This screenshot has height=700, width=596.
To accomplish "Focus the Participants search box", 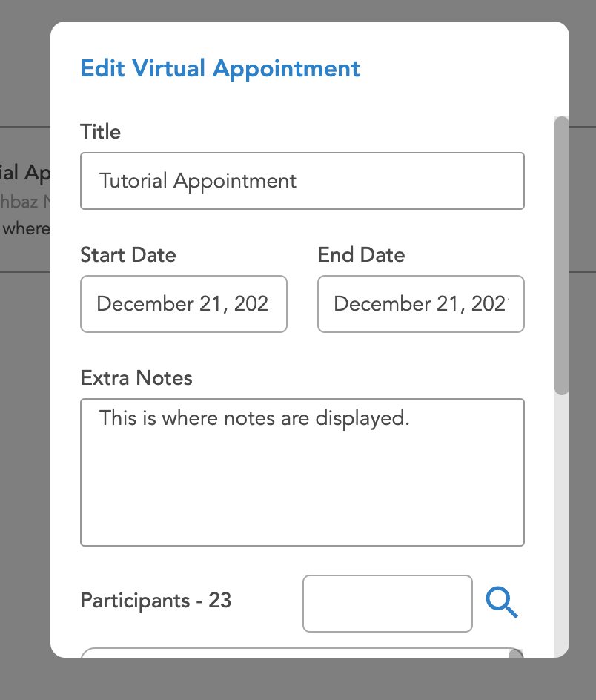I will (x=387, y=604).
